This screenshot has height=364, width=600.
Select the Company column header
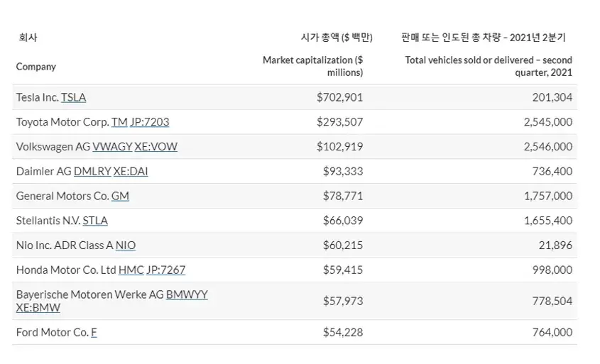[x=36, y=67]
